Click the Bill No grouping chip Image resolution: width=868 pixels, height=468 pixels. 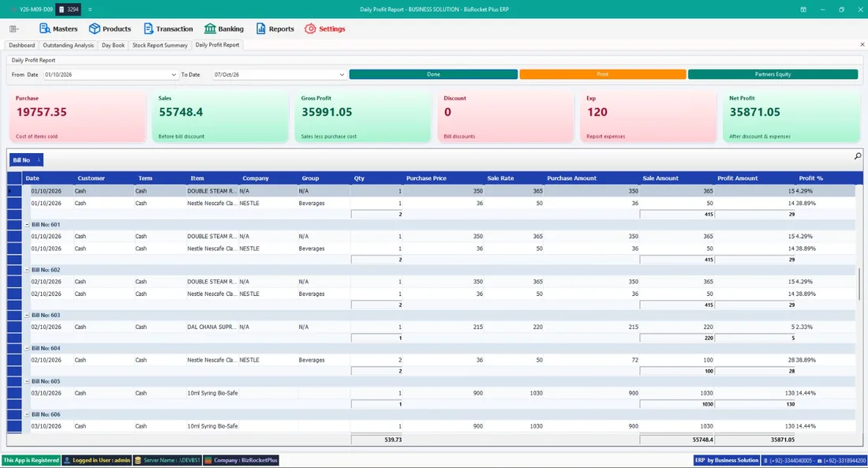click(26, 160)
